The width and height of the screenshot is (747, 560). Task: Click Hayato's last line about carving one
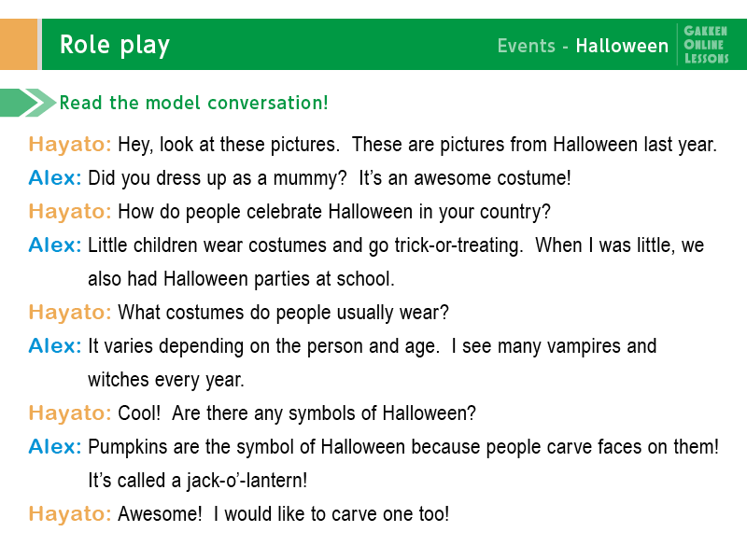[x=283, y=514]
